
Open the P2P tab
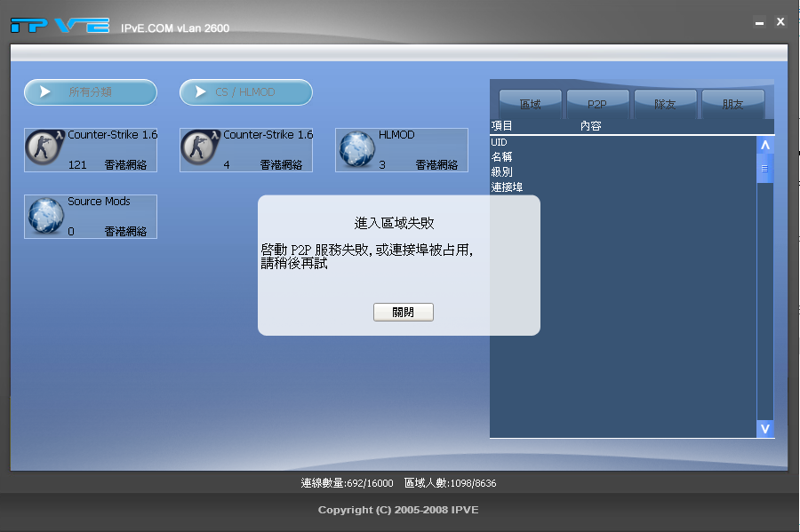pos(597,103)
